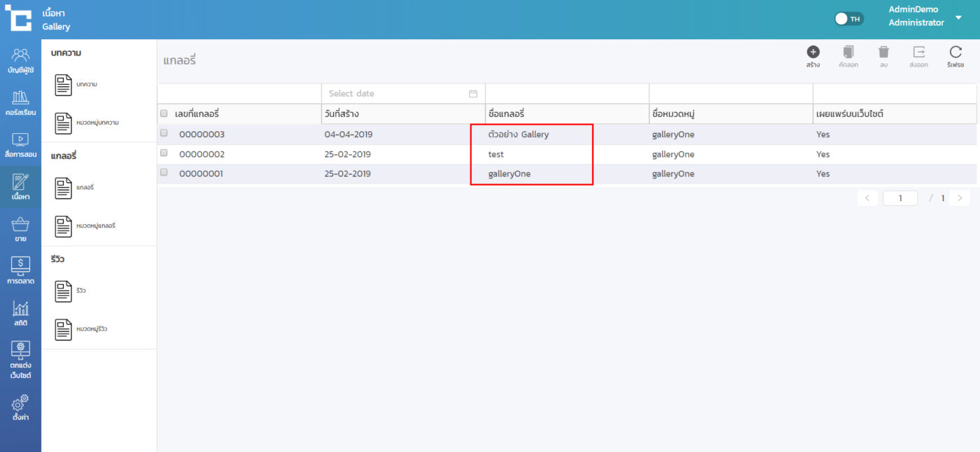Toggle the TH language switch
Viewport: 980px width, 452px height.
[849, 19]
